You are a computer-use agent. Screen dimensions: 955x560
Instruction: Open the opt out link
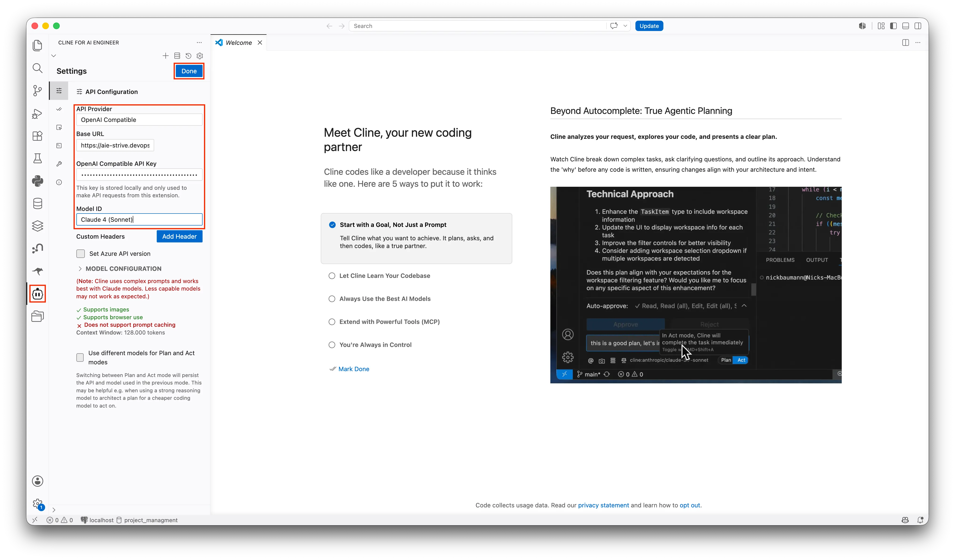click(x=690, y=505)
